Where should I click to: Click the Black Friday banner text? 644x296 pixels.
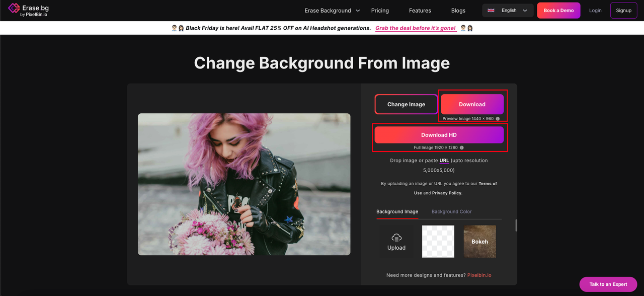point(278,28)
